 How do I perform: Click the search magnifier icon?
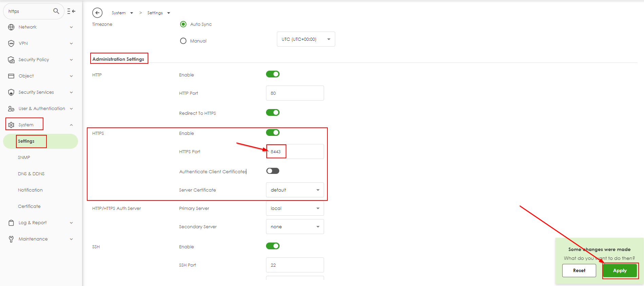pyautogui.click(x=56, y=11)
